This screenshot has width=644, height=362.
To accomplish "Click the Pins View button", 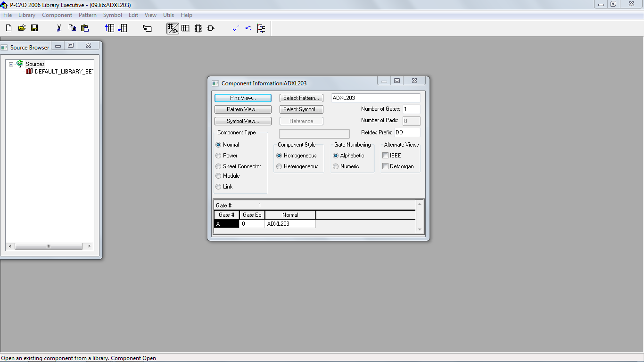I will pos(243,98).
